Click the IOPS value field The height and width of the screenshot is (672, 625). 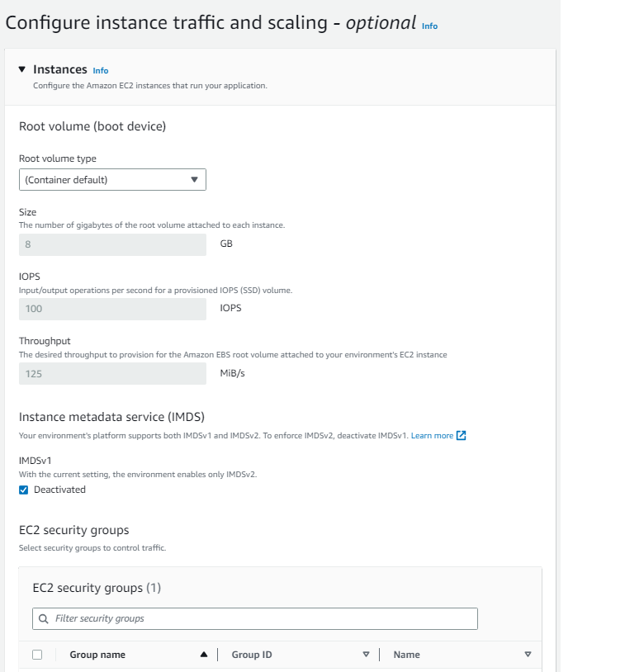[x=112, y=309]
